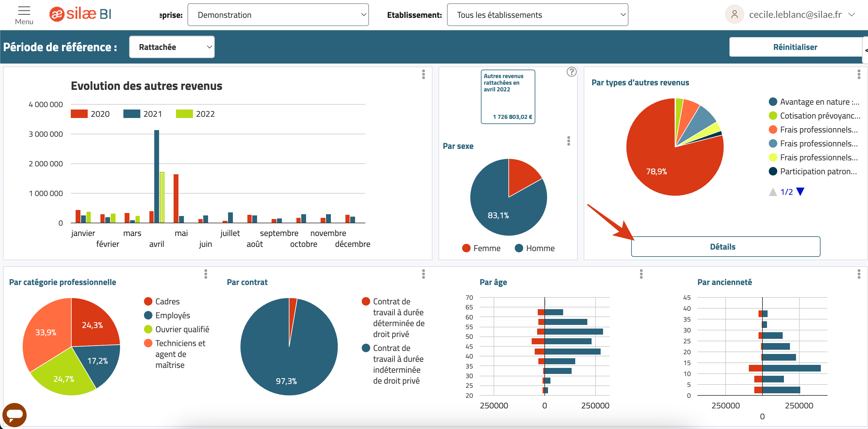Open Par types d'autres revenus options menu
The width and height of the screenshot is (868, 429).
coord(859,74)
